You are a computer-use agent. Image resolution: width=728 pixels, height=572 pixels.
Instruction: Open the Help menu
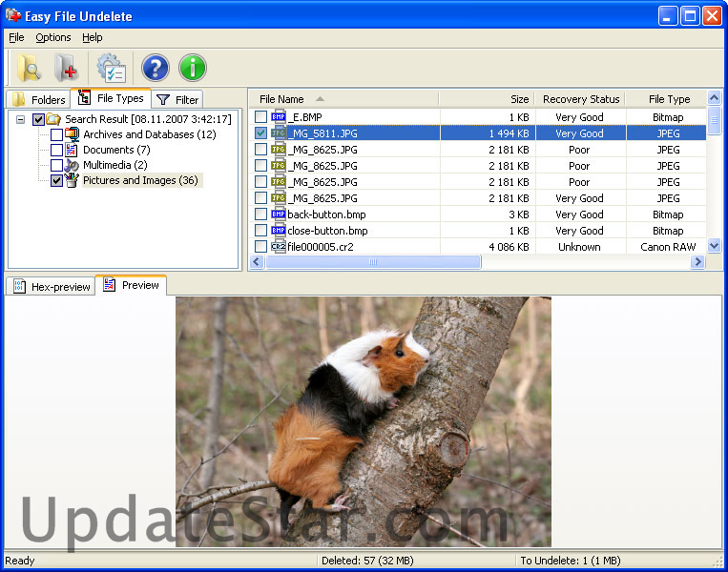click(93, 37)
